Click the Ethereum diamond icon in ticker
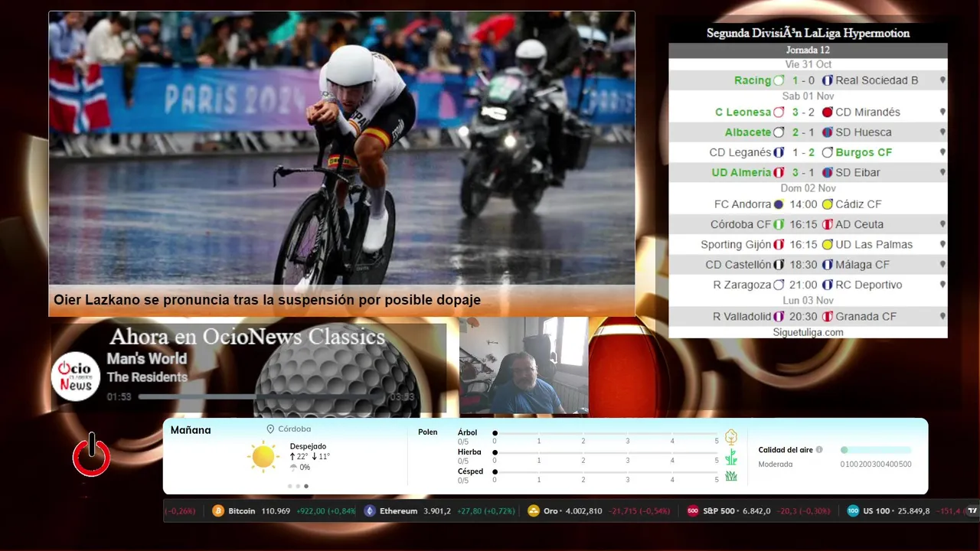The image size is (980, 551). [370, 510]
